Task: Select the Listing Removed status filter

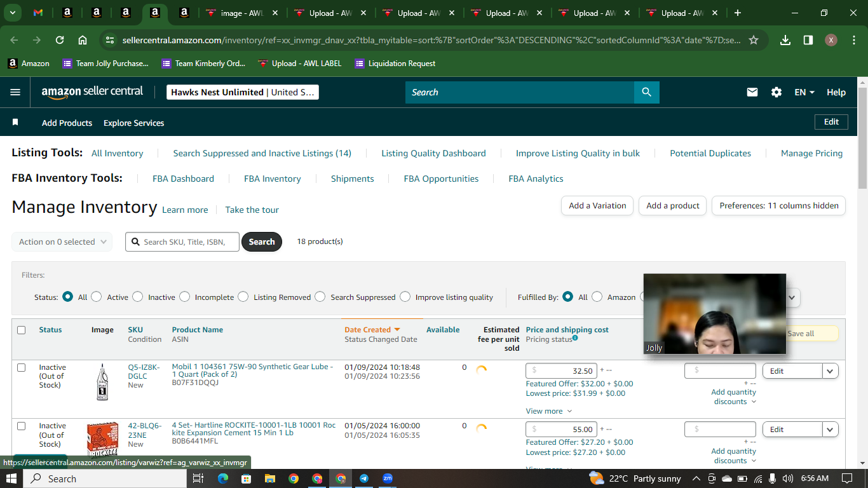Action: point(243,297)
